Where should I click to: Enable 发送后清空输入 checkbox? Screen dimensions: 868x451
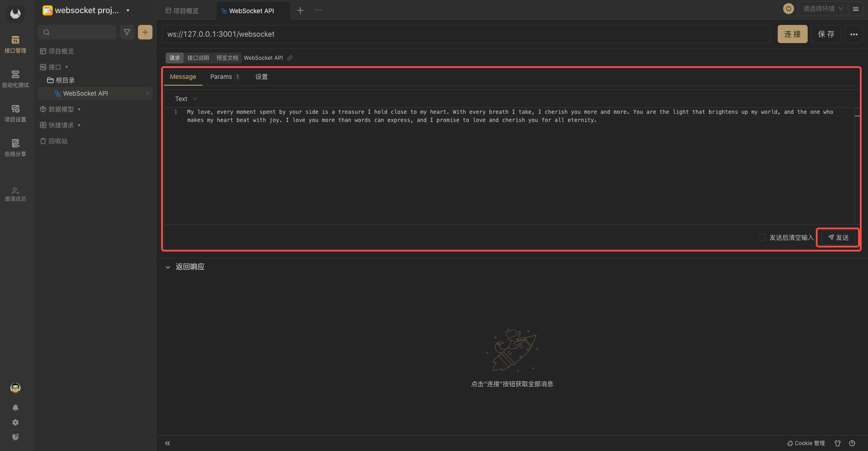coord(762,238)
